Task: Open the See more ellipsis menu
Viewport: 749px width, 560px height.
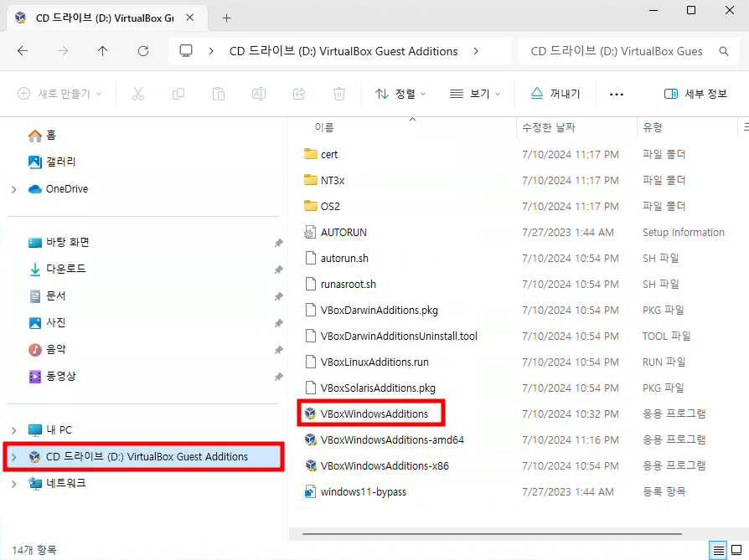Action: point(616,95)
